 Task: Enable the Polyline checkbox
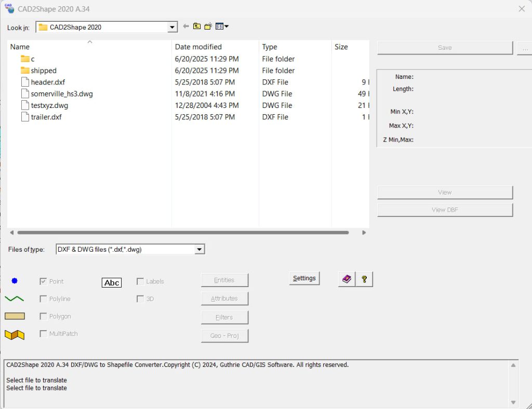click(43, 298)
